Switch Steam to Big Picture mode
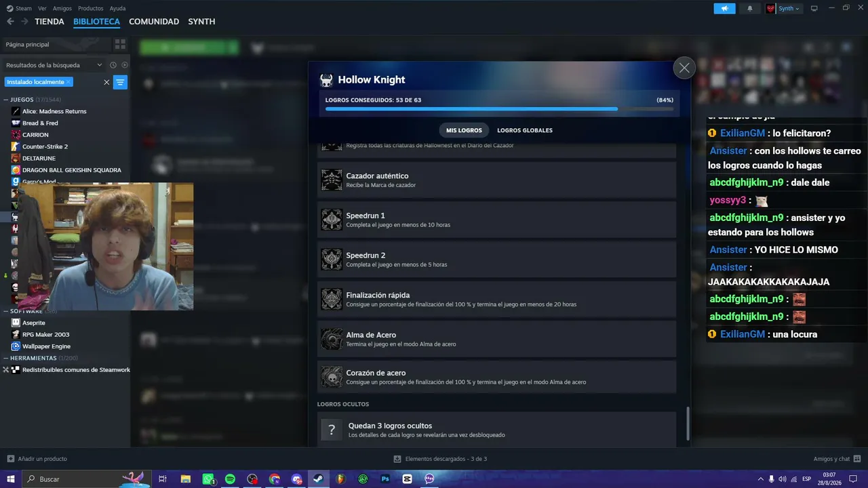The image size is (868, 488). (x=814, y=8)
